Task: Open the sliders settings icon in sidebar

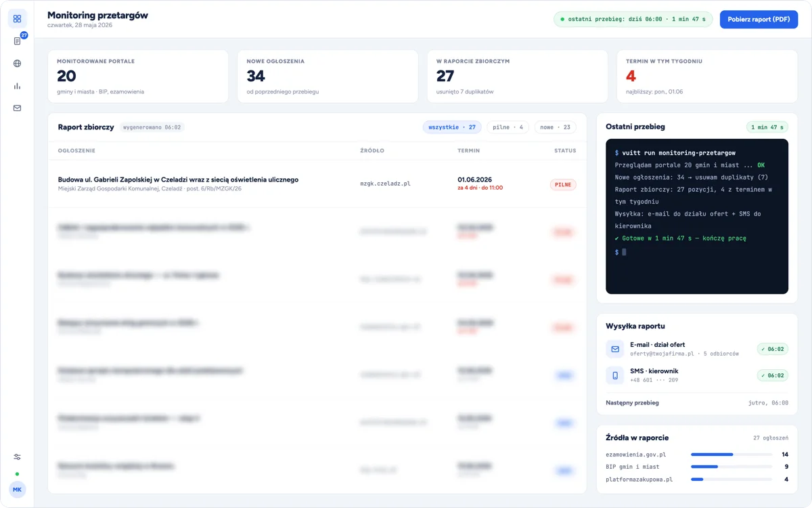Action: point(17,457)
